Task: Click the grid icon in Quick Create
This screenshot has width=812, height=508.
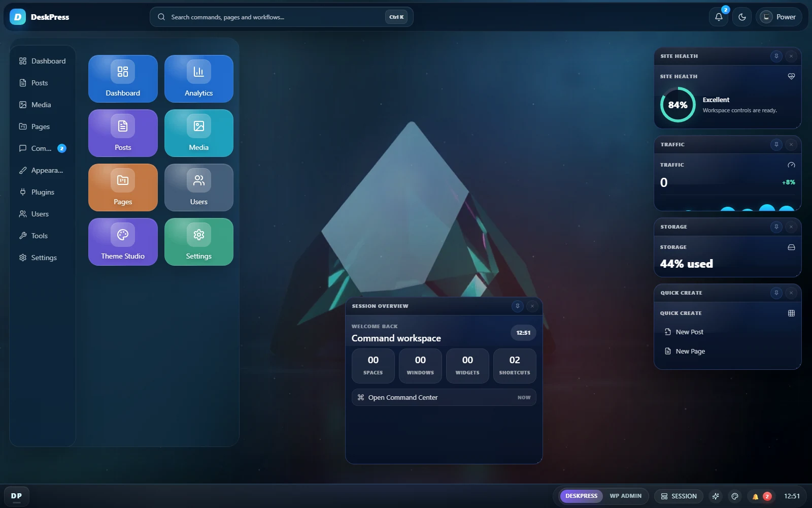Action: 791,313
